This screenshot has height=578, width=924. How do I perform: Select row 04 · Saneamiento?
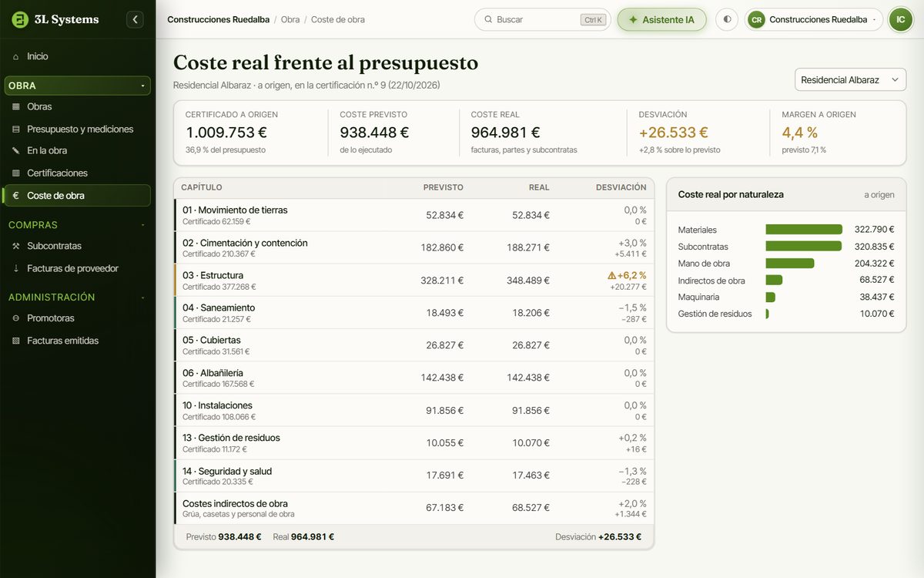tap(414, 312)
